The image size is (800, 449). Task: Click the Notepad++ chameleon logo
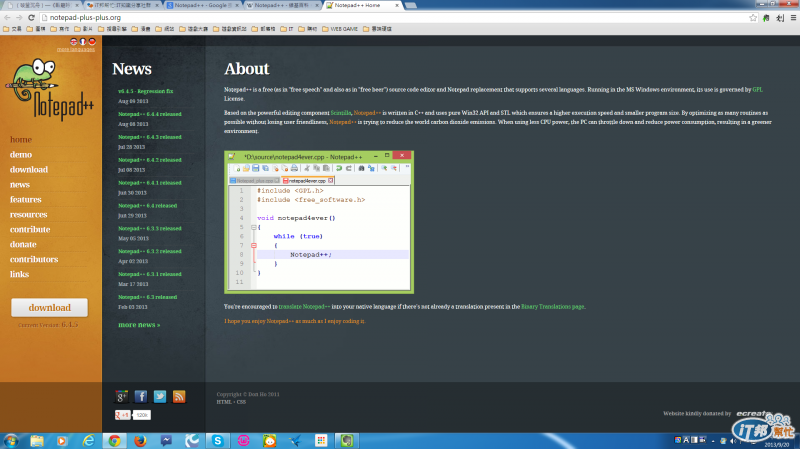pos(49,89)
